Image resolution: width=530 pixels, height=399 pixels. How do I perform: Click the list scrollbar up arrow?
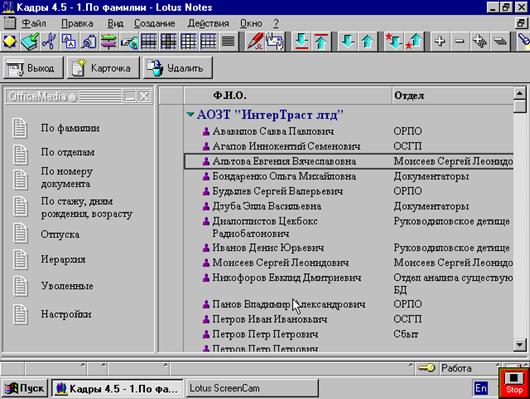(520, 93)
